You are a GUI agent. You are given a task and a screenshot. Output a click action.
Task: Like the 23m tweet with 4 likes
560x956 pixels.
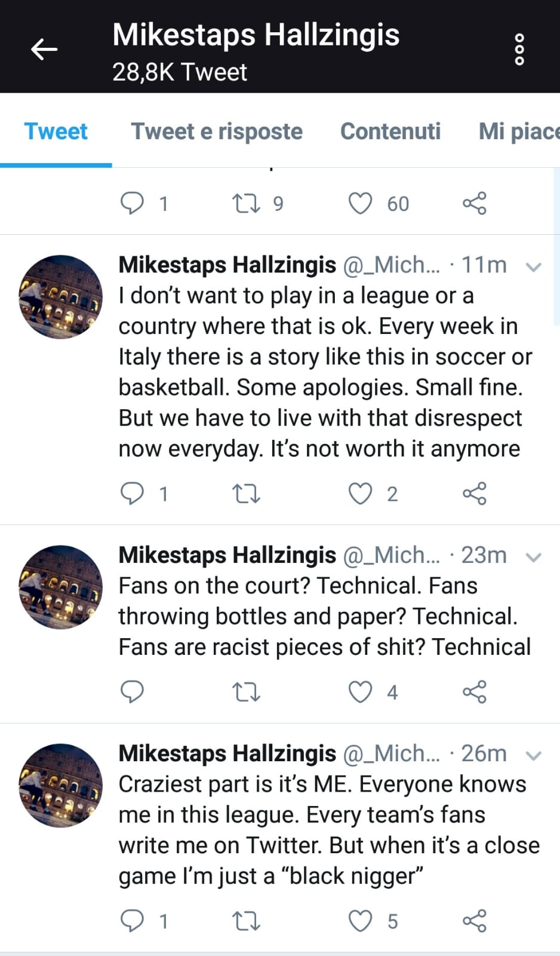point(360,692)
